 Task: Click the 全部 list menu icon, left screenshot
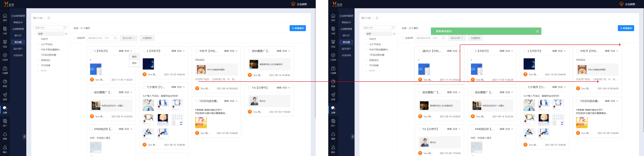point(66,34)
